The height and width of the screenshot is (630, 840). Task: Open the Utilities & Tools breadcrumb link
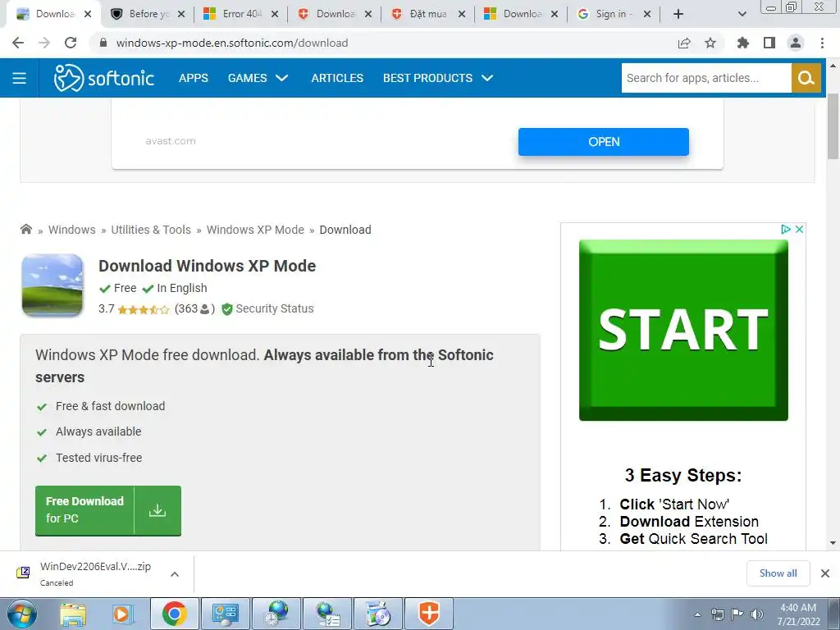coord(151,230)
